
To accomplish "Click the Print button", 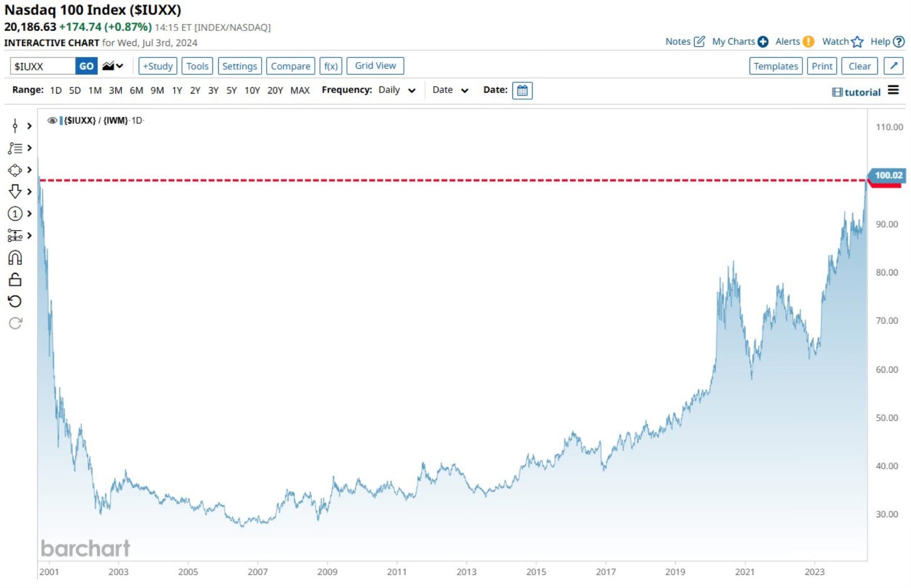I will [x=822, y=66].
